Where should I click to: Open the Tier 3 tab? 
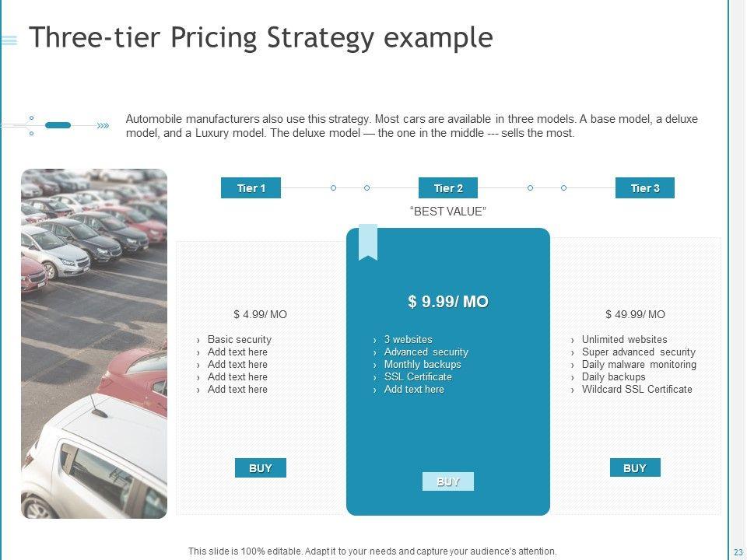[x=645, y=188]
